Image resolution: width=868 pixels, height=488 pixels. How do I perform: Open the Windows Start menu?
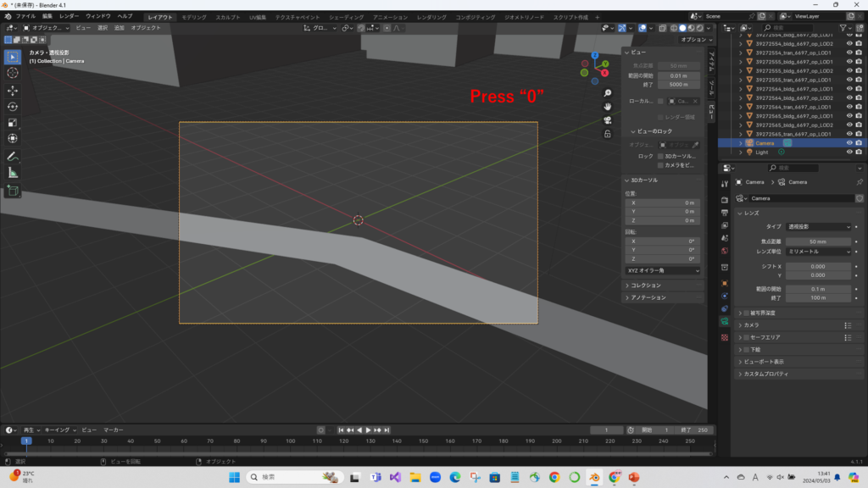pos(234,478)
